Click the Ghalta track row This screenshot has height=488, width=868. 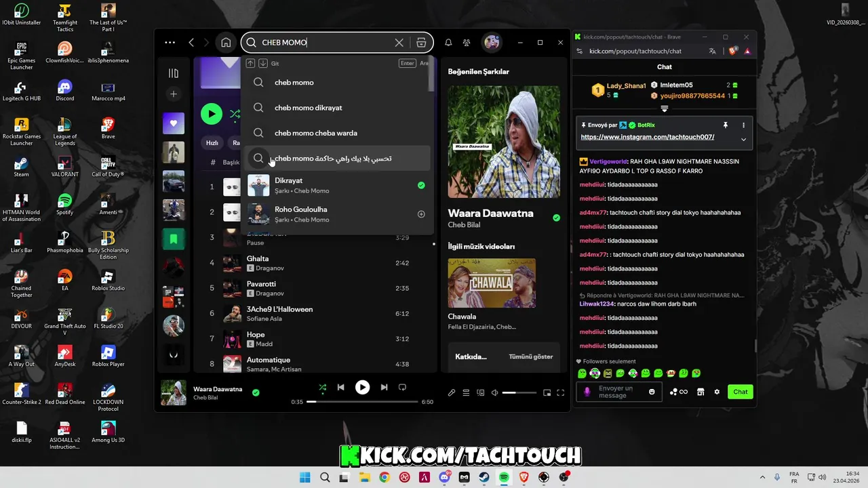pyautogui.click(x=315, y=263)
